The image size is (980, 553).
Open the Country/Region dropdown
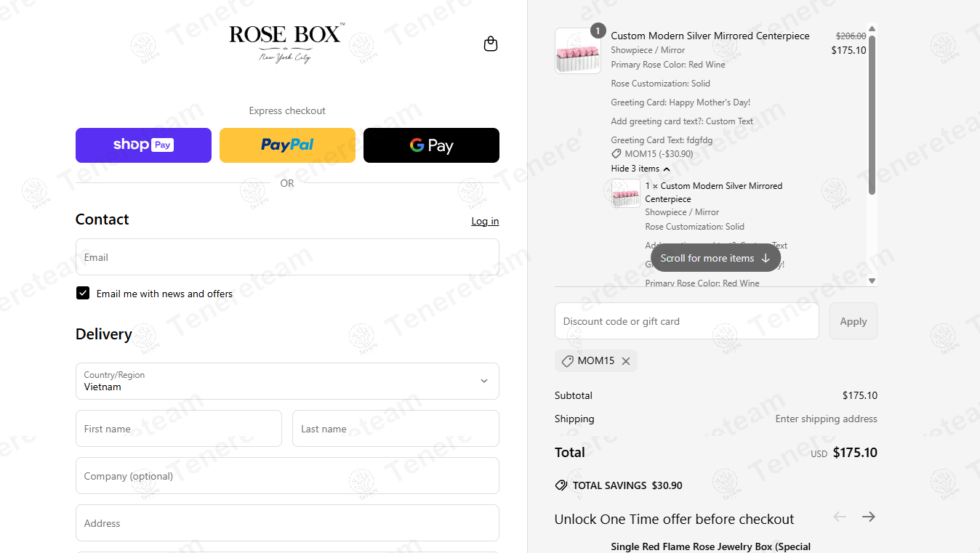tap(287, 381)
